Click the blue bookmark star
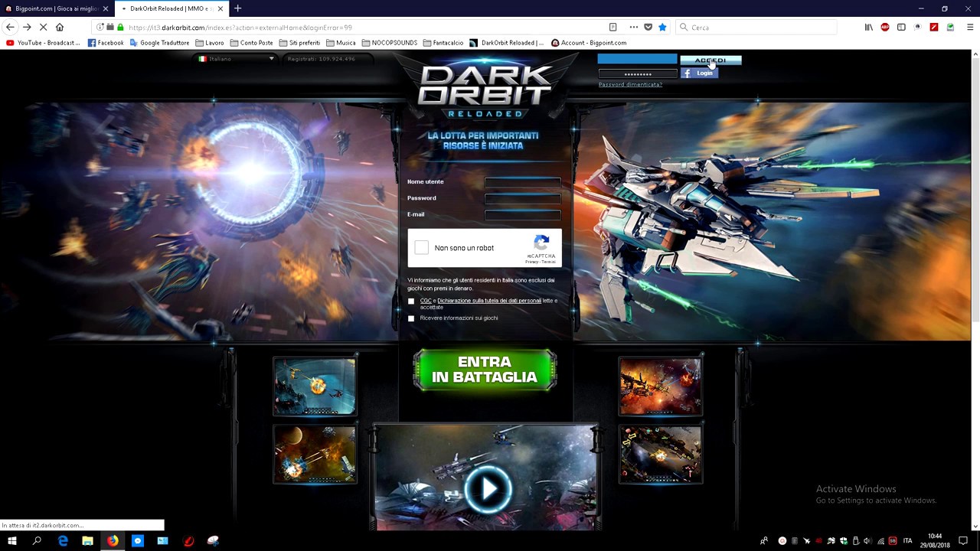Screen dimensions: 980x551 (662, 28)
